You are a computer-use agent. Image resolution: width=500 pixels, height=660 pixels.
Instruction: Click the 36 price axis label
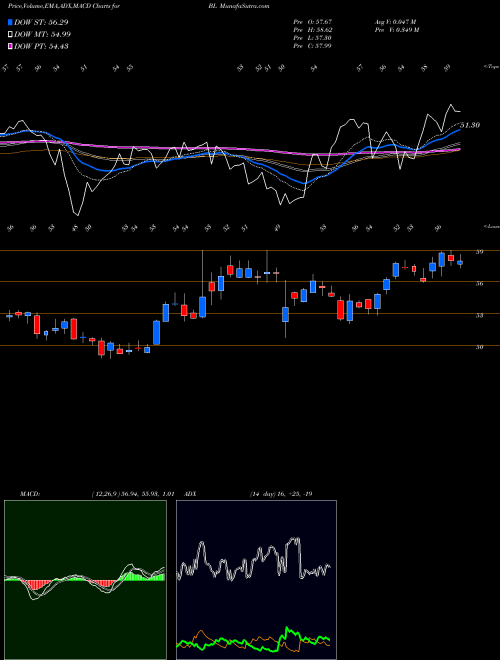click(x=479, y=284)
